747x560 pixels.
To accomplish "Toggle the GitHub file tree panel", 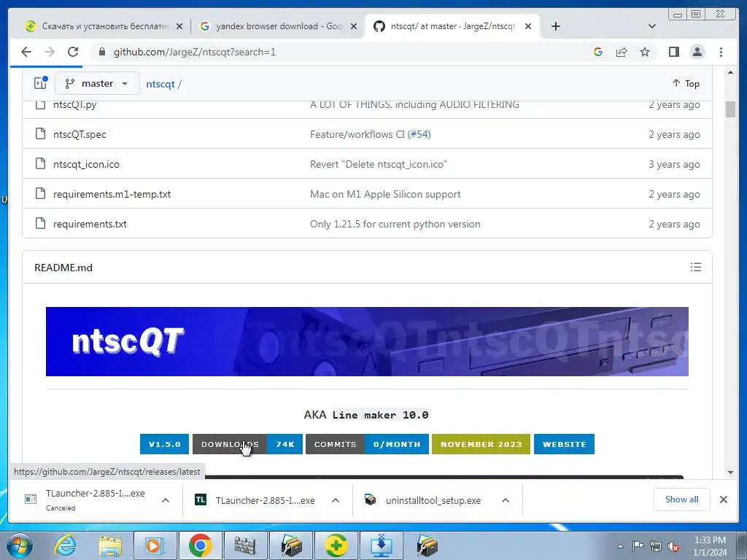I will coord(41,83).
